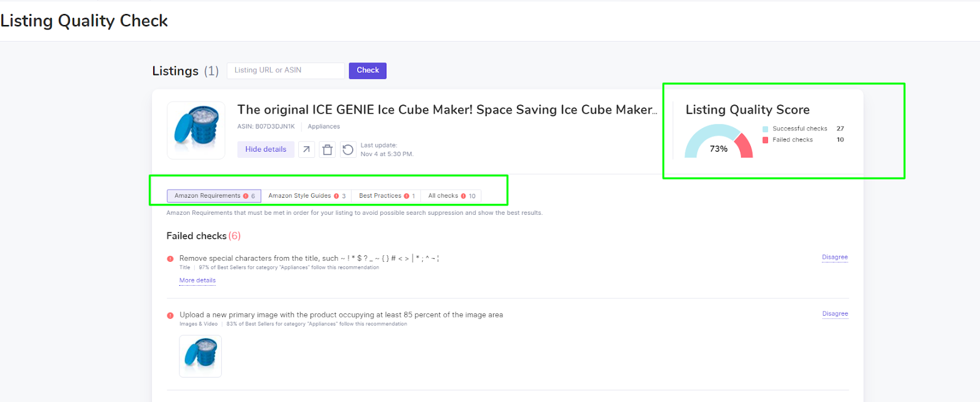Switch to Amazon Requirements tab
The width and height of the screenshot is (980, 402).
click(214, 196)
